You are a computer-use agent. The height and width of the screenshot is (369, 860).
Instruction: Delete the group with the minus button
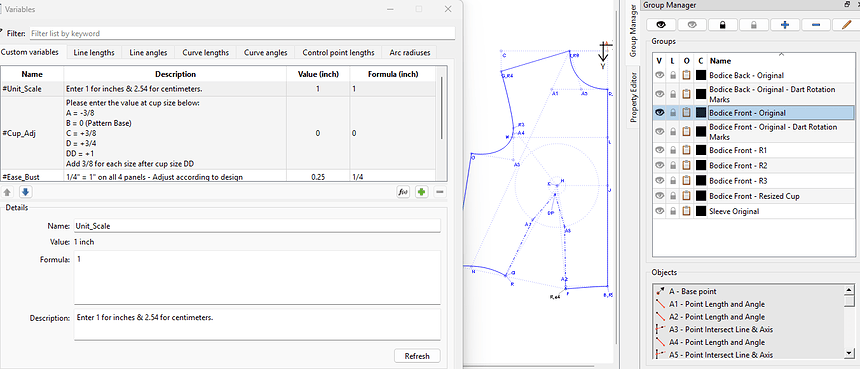tap(816, 24)
